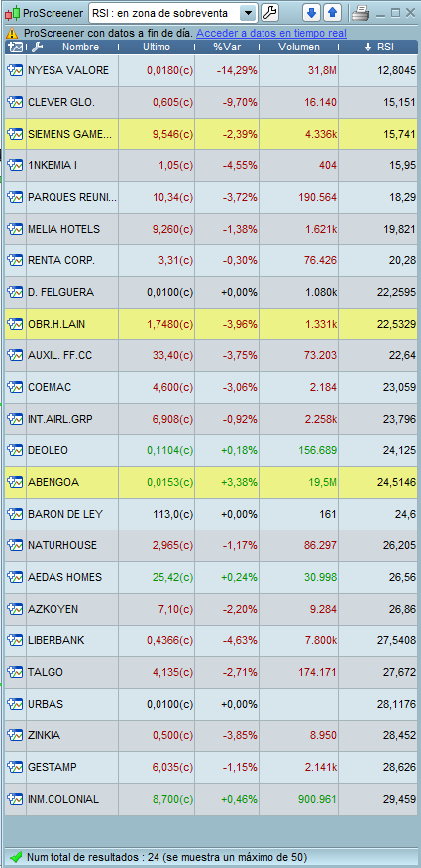Open the chart icon for PARQUES REUNI...
The width and height of the screenshot is (421, 868).
15,197
